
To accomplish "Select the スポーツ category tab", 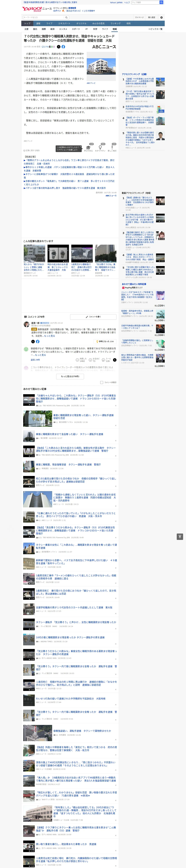I will (x=76, y=29).
